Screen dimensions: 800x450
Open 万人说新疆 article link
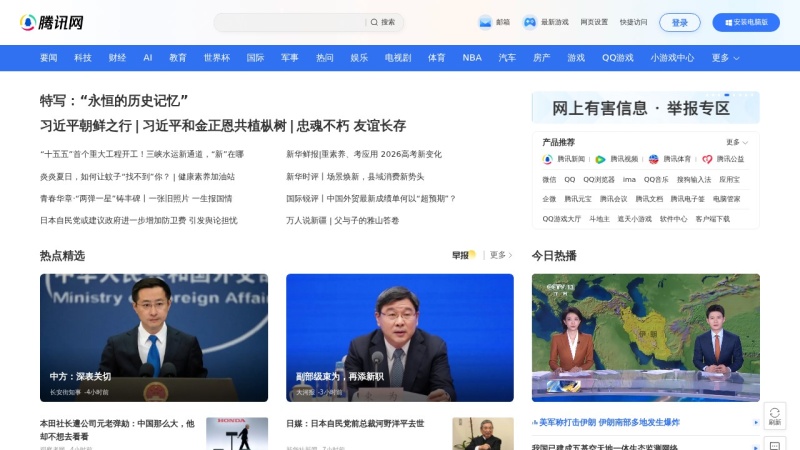(x=342, y=220)
